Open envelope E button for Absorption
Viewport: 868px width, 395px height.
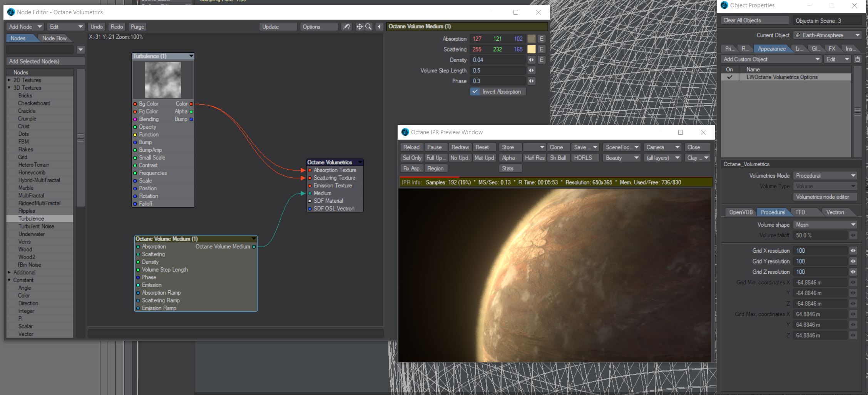(542, 38)
